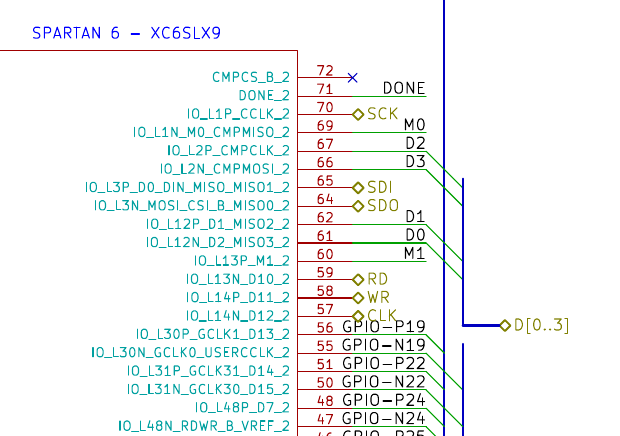
Task: Click pin name IO_L2N_CMPMOSI_2
Action: (225, 169)
